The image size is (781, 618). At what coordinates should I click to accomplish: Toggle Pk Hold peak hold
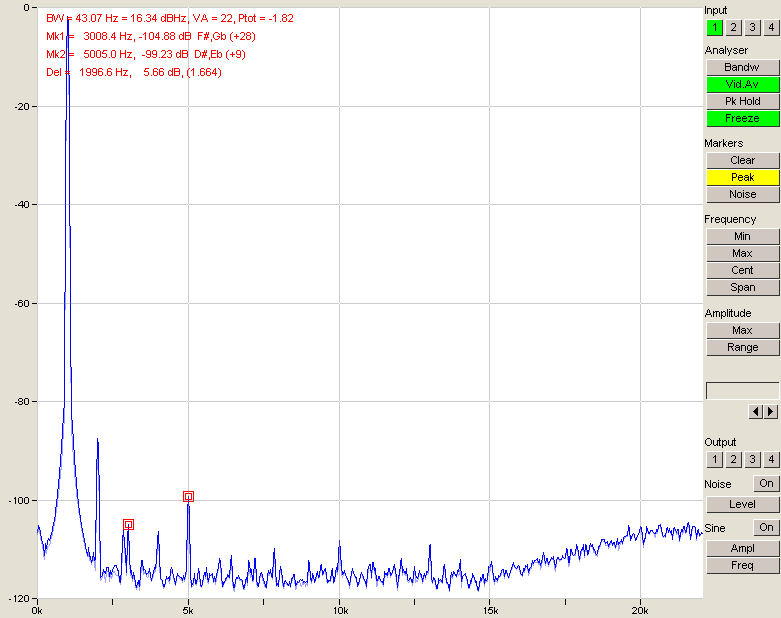[x=743, y=101]
